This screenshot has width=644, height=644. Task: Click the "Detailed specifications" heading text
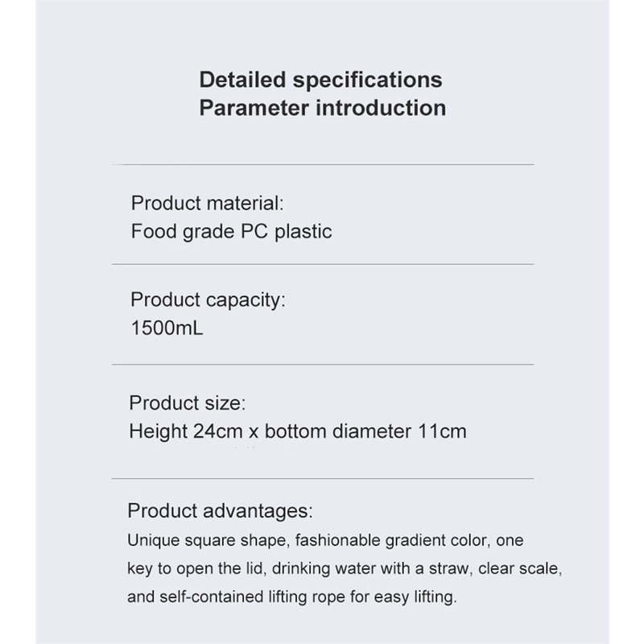point(320,80)
